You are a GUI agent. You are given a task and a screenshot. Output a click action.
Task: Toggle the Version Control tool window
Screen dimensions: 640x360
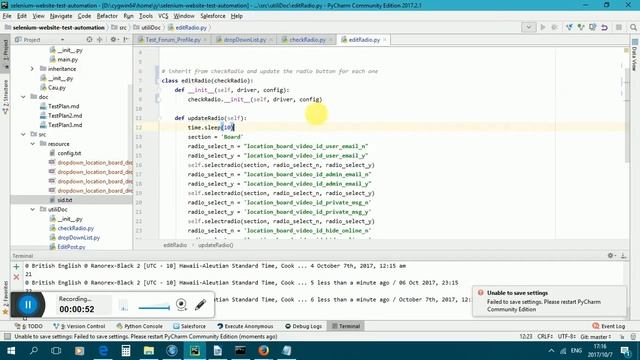click(79, 326)
